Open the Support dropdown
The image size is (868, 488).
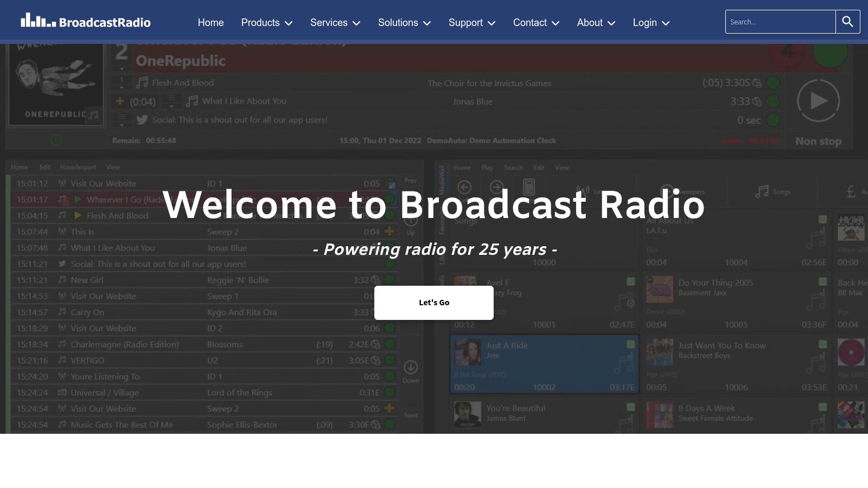tap(472, 23)
